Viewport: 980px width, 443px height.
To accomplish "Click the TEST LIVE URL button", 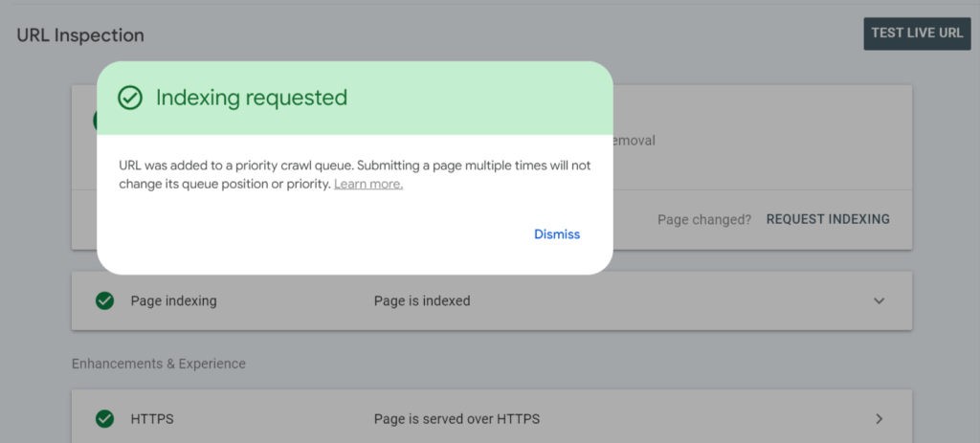I will tap(916, 33).
